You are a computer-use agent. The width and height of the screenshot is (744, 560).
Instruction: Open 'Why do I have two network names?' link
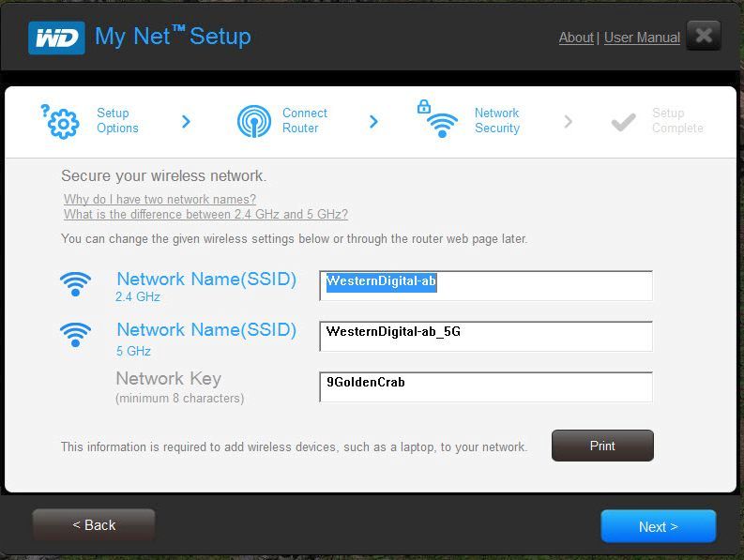159,199
